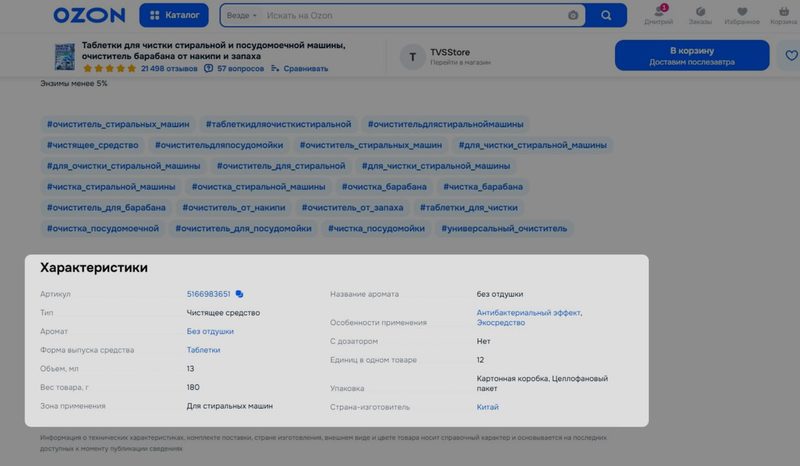Open the Таблетки form link
Screen dimensions: 800x466
pyautogui.click(x=203, y=350)
